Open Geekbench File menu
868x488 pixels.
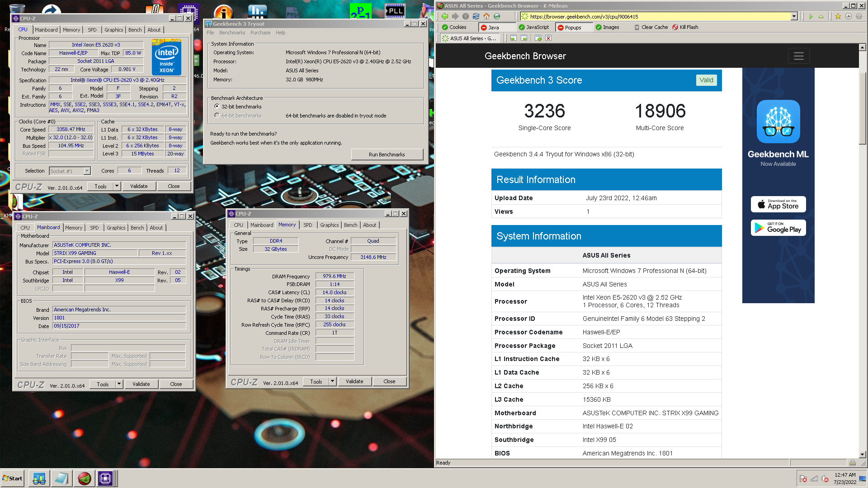[x=210, y=33]
